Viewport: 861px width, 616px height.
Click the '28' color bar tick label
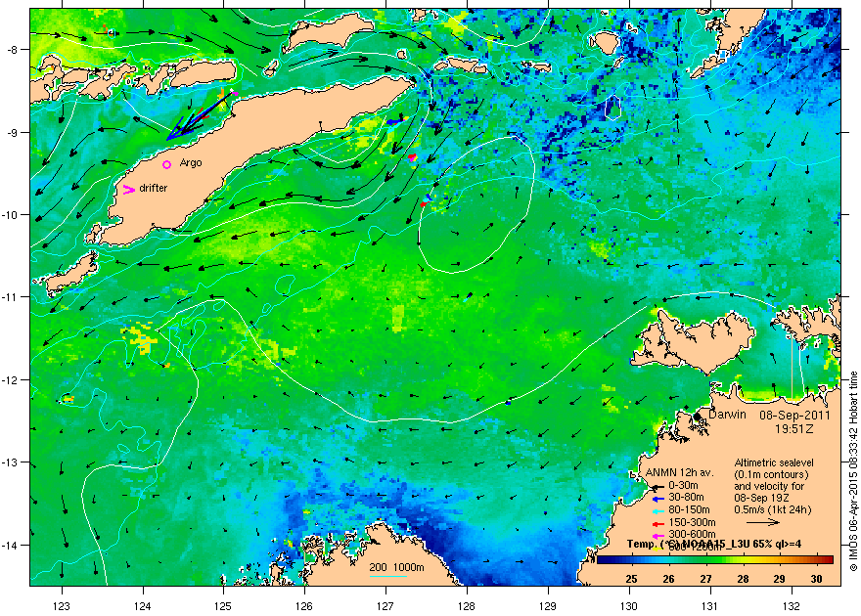coord(743,579)
